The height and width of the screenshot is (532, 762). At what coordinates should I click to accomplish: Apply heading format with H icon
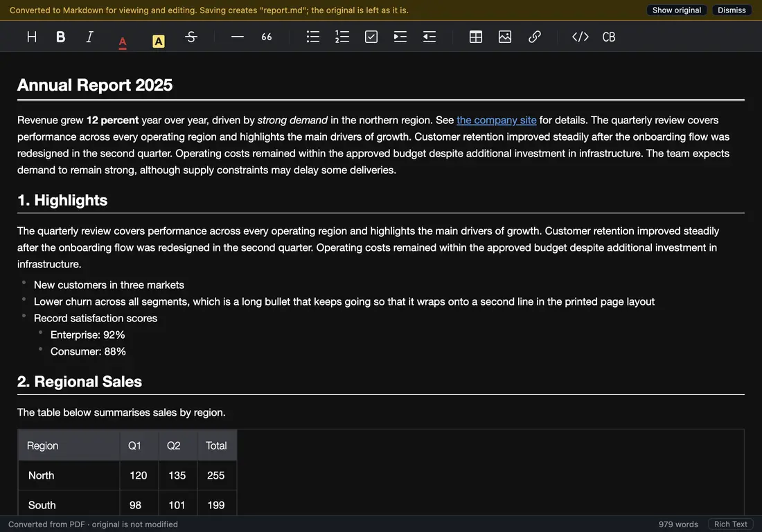[x=32, y=37]
